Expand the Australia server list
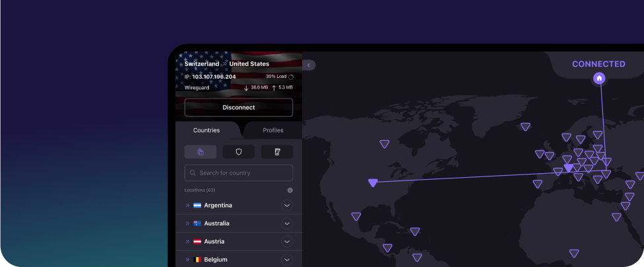Viewport: 644px width, 267px height. 287,223
